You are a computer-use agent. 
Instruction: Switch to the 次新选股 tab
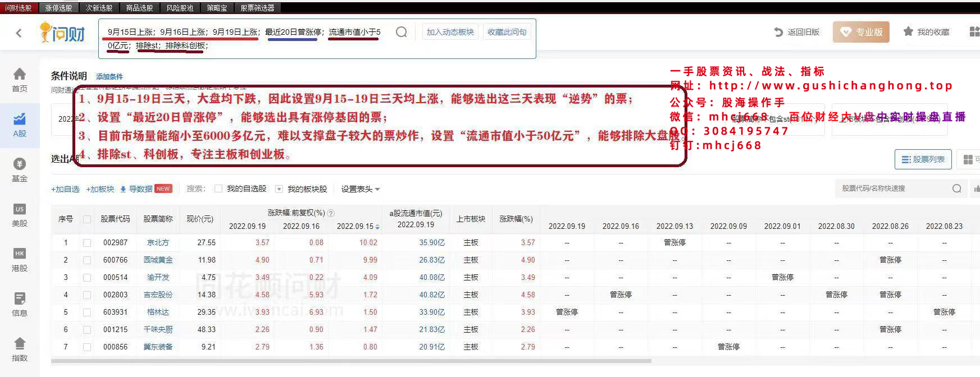99,8
